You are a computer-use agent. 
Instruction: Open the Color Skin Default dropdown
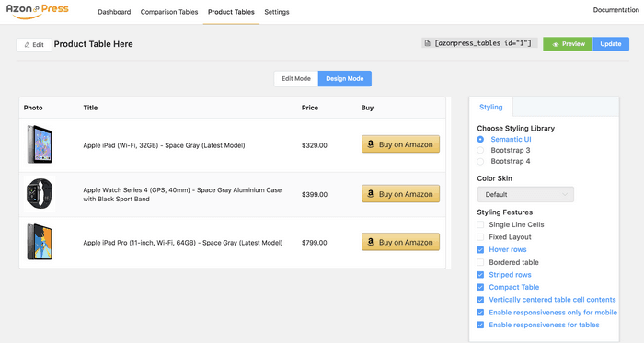pos(525,194)
